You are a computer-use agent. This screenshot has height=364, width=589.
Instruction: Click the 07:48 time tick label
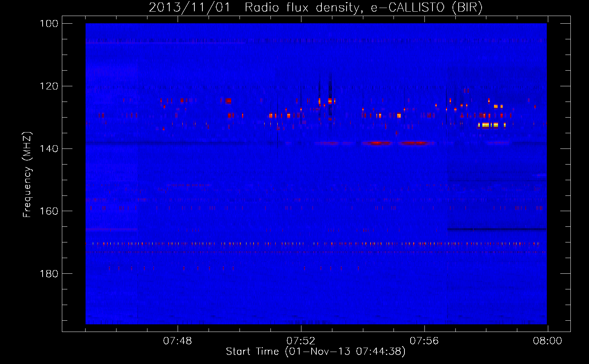[178, 341]
